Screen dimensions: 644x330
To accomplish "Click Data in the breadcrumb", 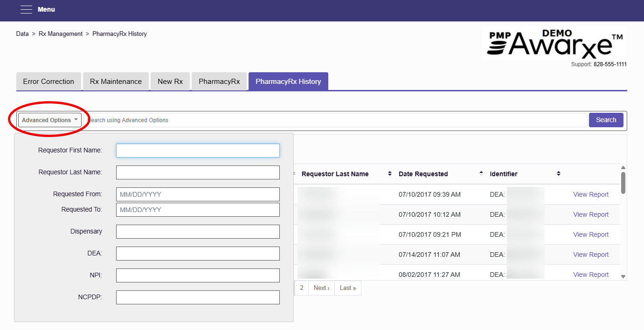I will coord(22,34).
